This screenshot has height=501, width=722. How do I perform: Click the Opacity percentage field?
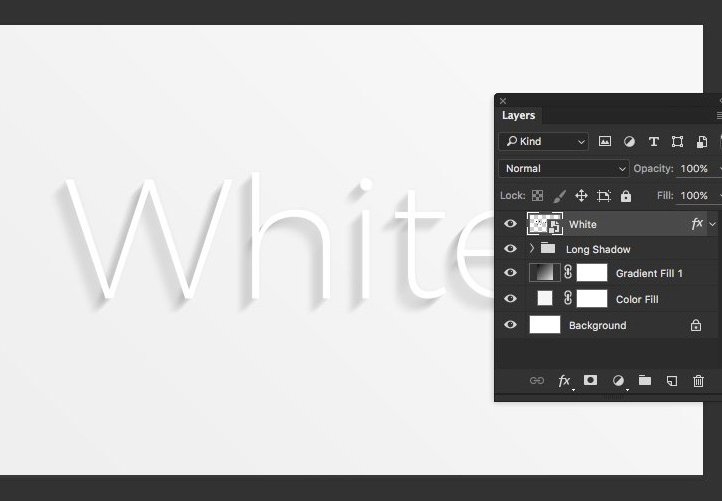pos(694,169)
